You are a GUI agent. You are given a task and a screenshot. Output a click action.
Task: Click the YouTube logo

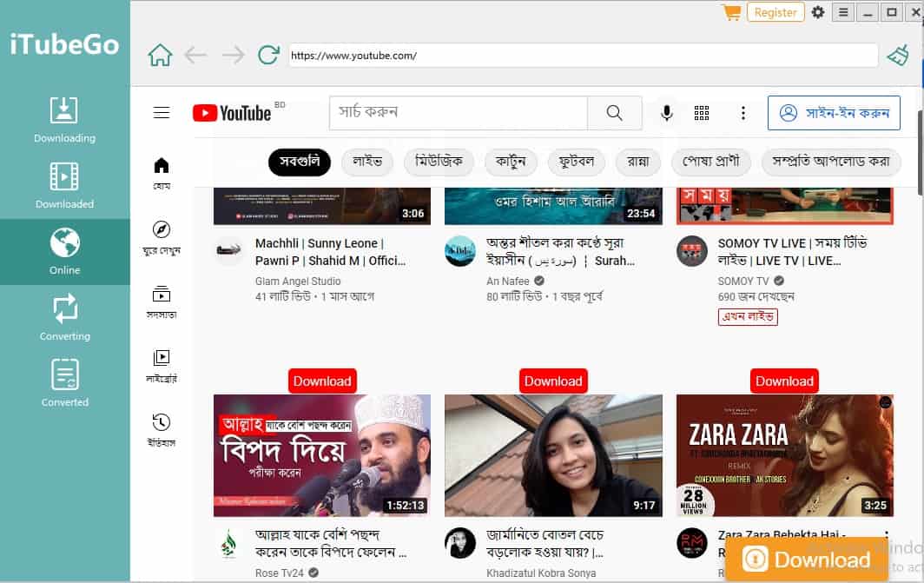(x=232, y=113)
